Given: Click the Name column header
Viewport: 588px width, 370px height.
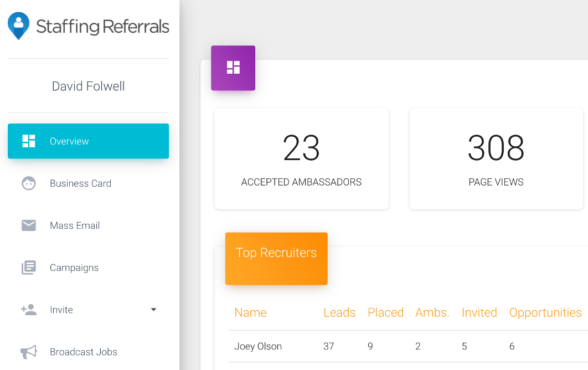Looking at the screenshot, I should pyautogui.click(x=250, y=312).
